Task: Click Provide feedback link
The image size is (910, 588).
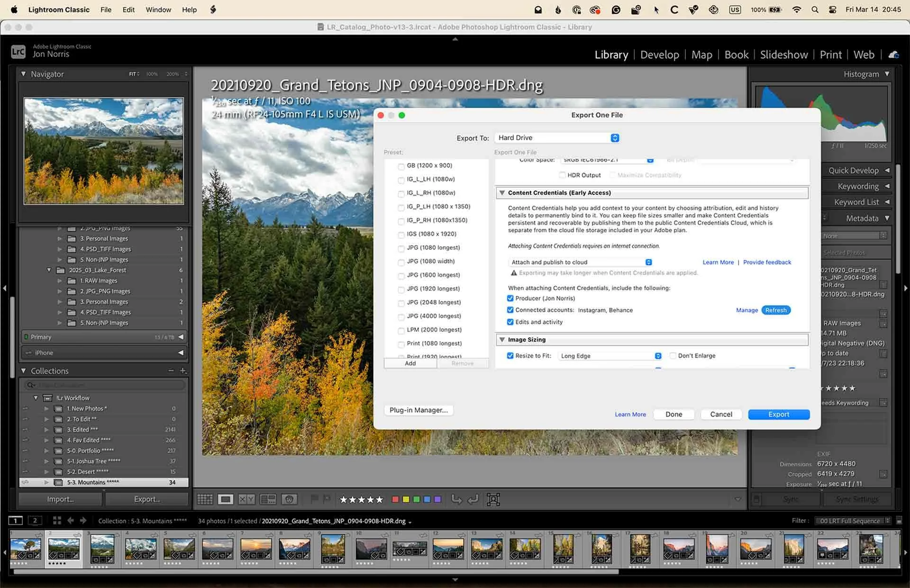Action: [x=766, y=262]
